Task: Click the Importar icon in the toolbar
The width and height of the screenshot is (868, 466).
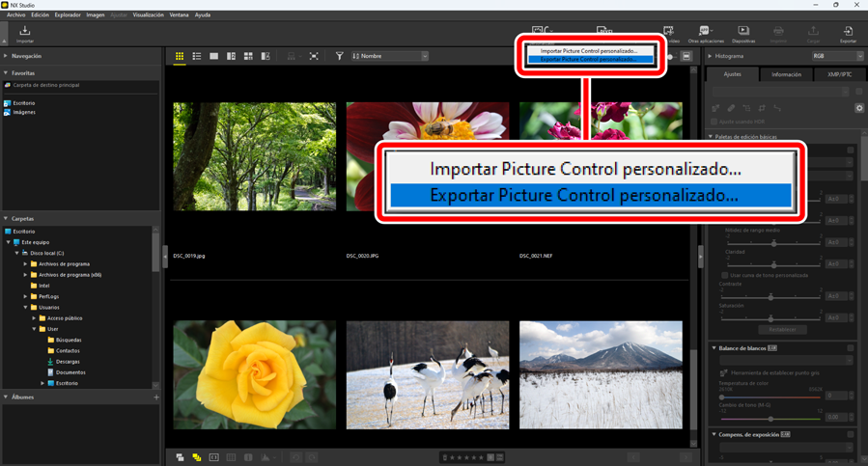Action: 25,34
